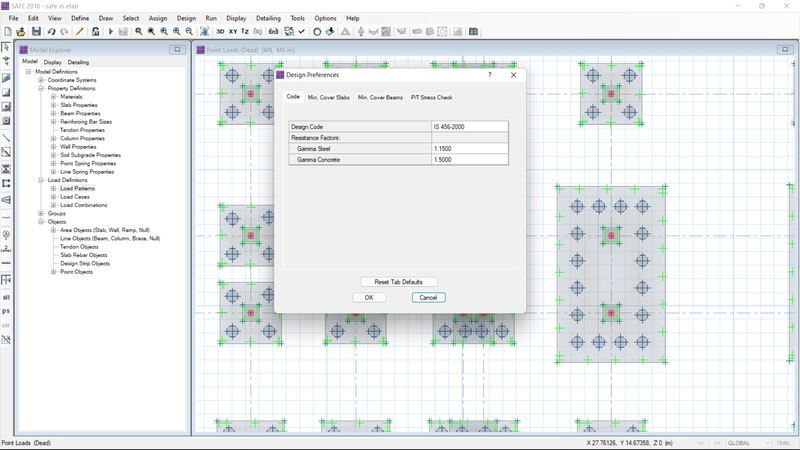Screen dimensions: 800x450
Task: Click the dialog help question mark button
Action: [x=490, y=75]
